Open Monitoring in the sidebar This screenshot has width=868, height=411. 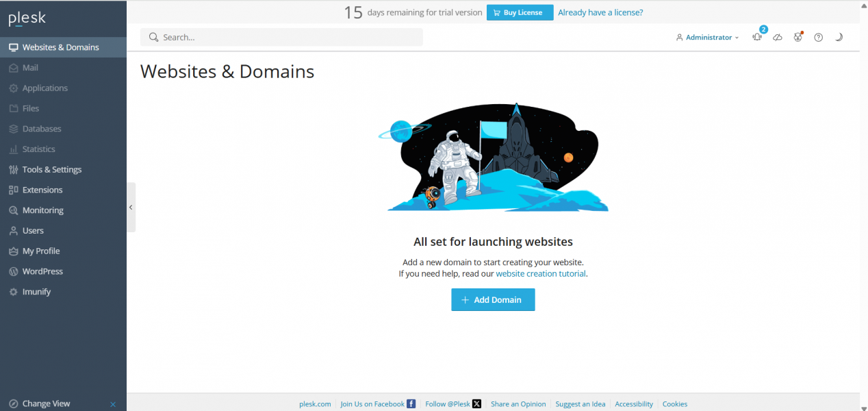(x=63, y=210)
